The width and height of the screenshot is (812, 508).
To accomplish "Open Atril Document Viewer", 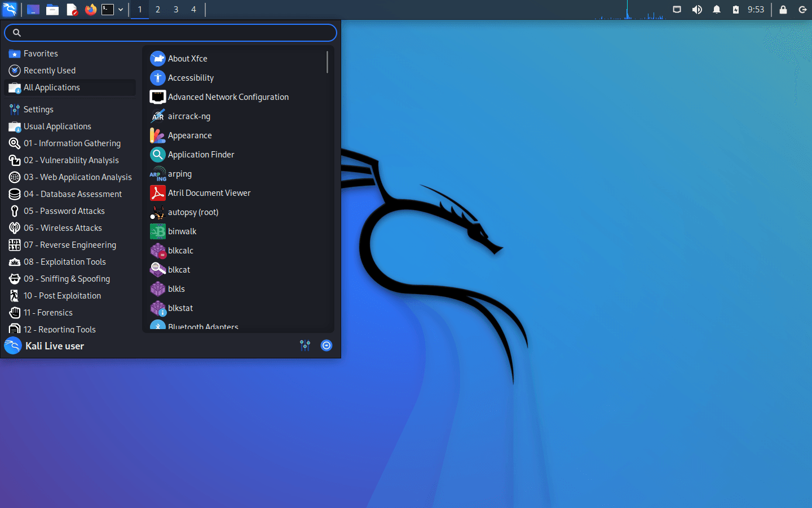I will click(236, 193).
